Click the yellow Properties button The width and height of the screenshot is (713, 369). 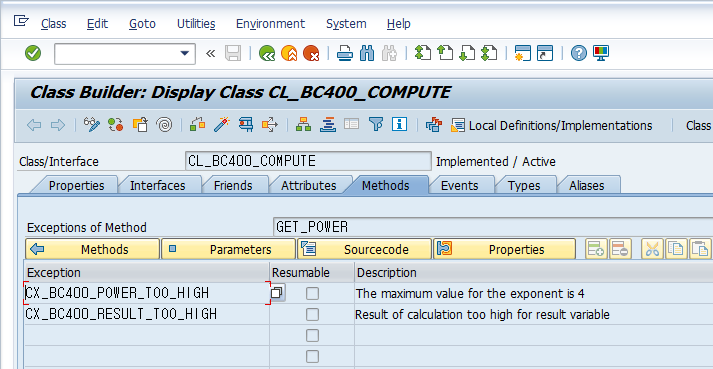click(504, 249)
